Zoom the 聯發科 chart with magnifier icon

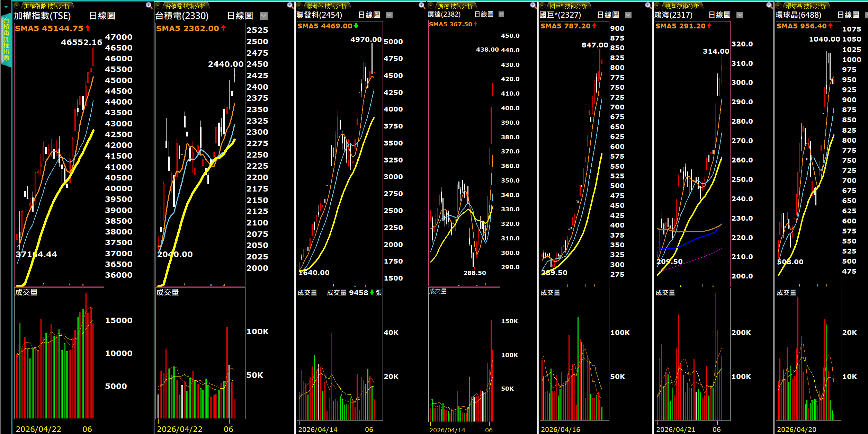(421, 5)
